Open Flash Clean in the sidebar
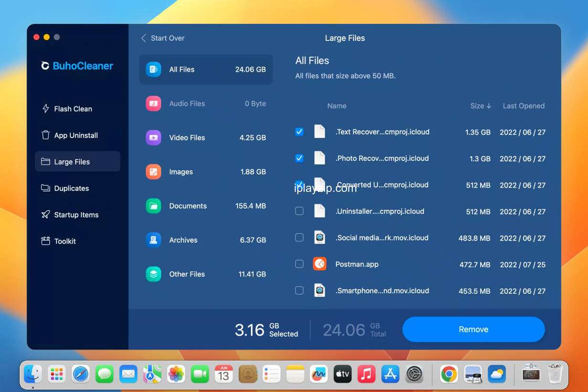 pyautogui.click(x=77, y=109)
